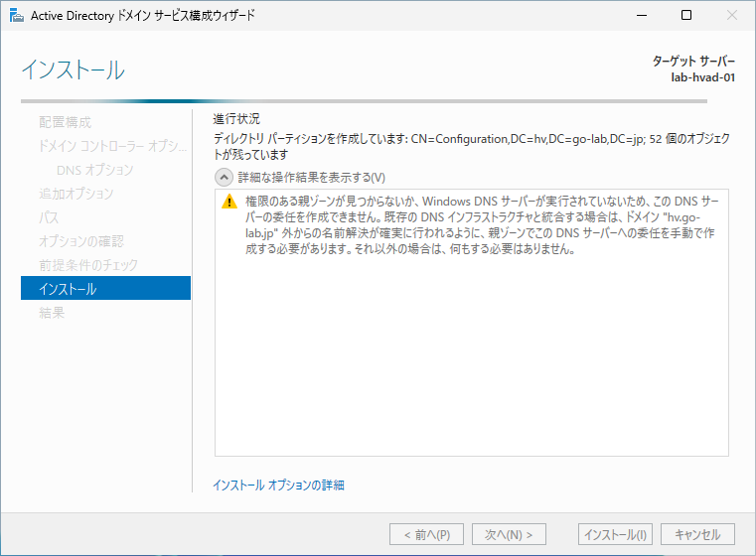The height and width of the screenshot is (556, 756).
Task: Click the large インストール page title
Action: pos(74,69)
